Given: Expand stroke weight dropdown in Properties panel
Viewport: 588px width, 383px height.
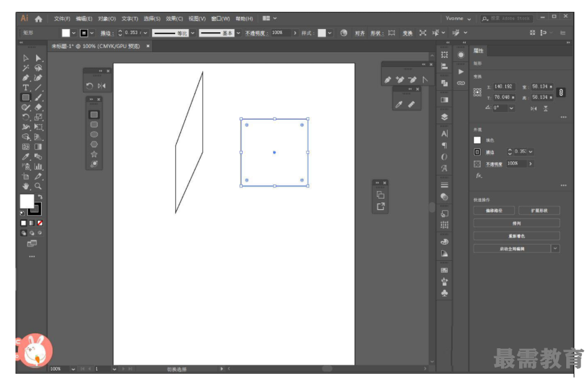Looking at the screenshot, I should pos(531,152).
